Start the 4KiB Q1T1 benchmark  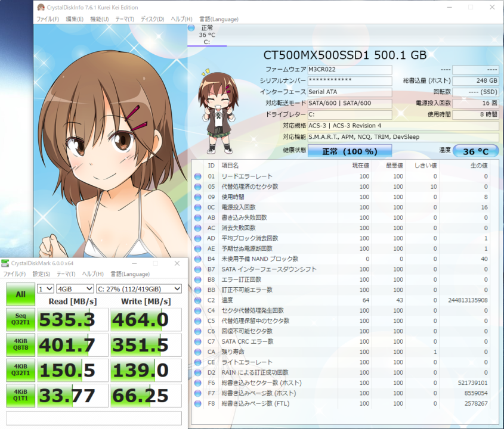(x=20, y=396)
